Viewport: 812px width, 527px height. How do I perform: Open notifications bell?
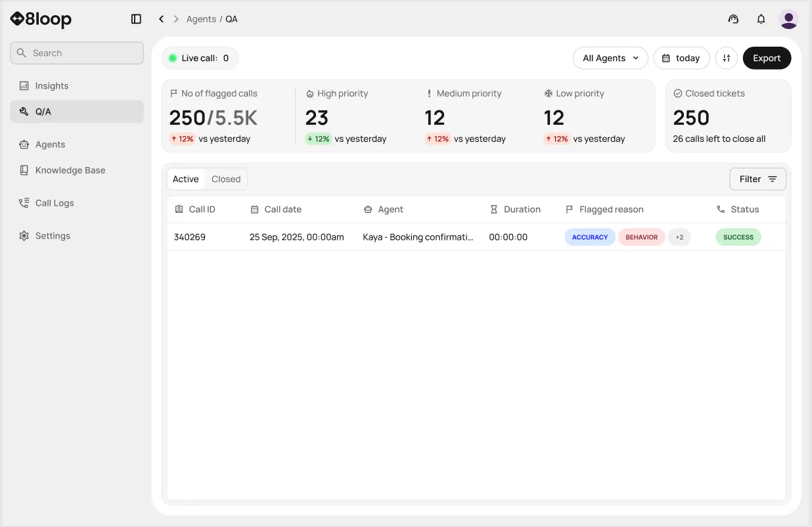(761, 19)
